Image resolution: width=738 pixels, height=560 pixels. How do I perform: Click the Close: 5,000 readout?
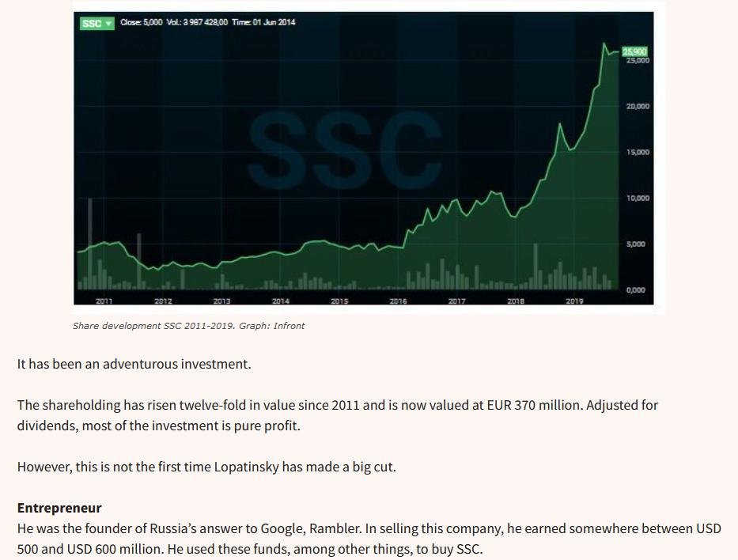click(142, 22)
